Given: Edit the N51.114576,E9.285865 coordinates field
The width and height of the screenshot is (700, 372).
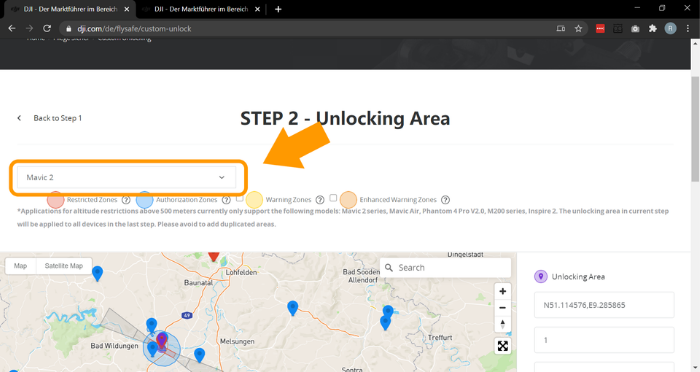Looking at the screenshot, I should tap(604, 305).
